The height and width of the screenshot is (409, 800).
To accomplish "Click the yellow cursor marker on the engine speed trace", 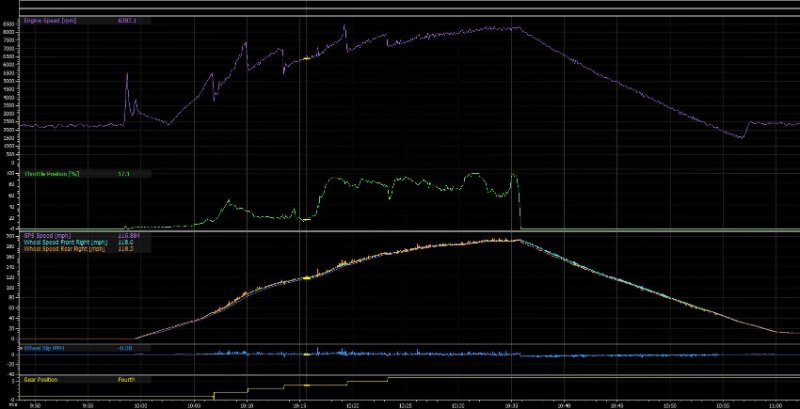I will [306, 59].
